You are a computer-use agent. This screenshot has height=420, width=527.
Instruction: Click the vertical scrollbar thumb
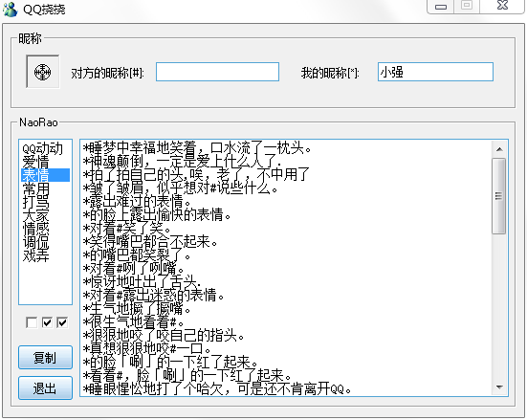point(499,196)
